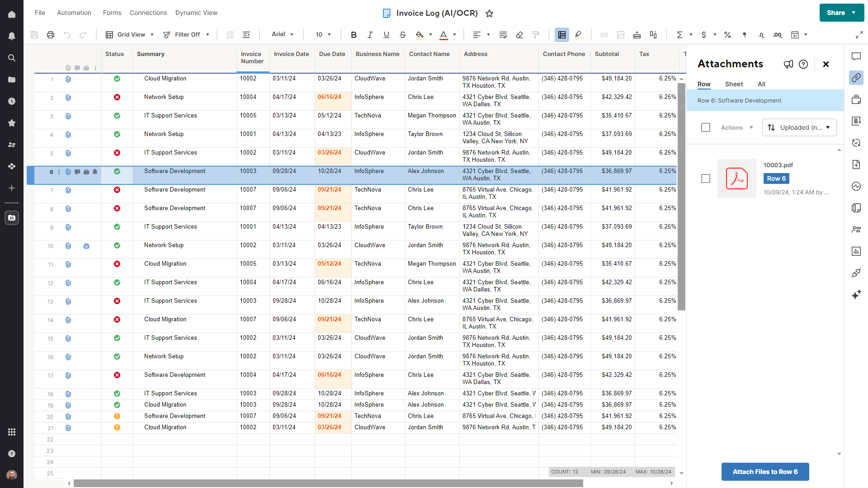Click the Share button
Image resolution: width=868 pixels, height=488 pixels.
835,12
